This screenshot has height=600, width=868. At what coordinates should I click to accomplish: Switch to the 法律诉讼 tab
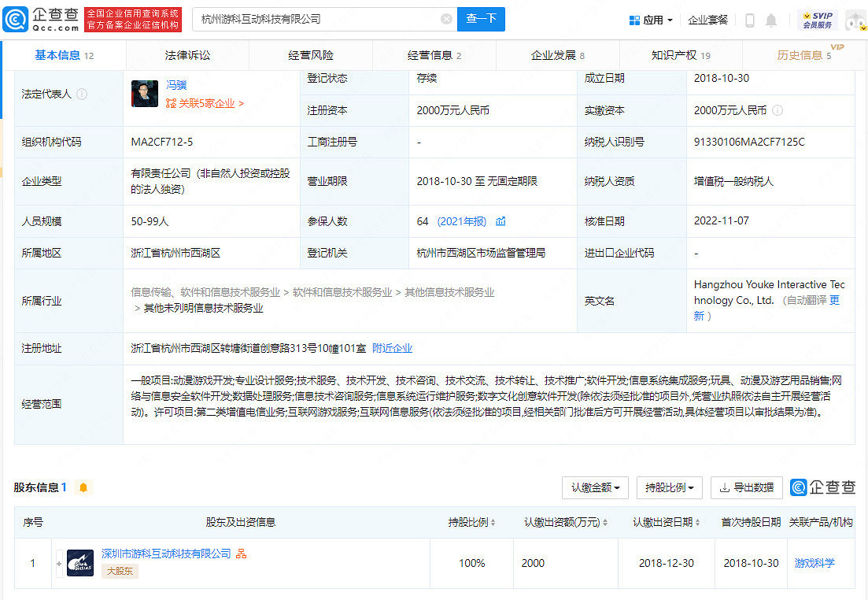(x=187, y=56)
